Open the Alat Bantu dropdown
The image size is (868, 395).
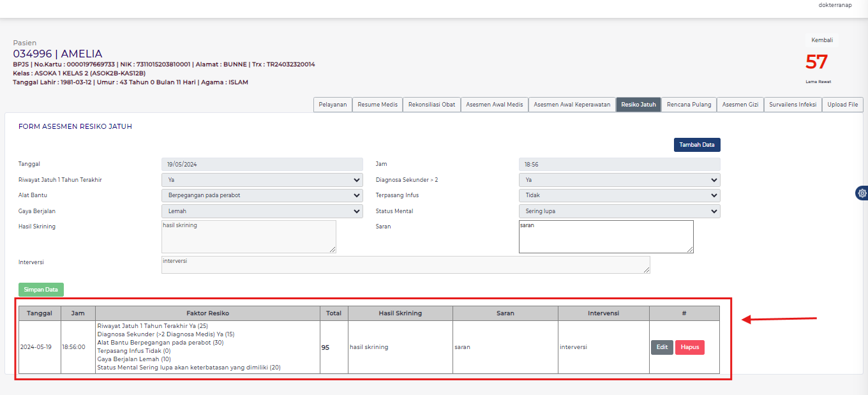tap(262, 195)
